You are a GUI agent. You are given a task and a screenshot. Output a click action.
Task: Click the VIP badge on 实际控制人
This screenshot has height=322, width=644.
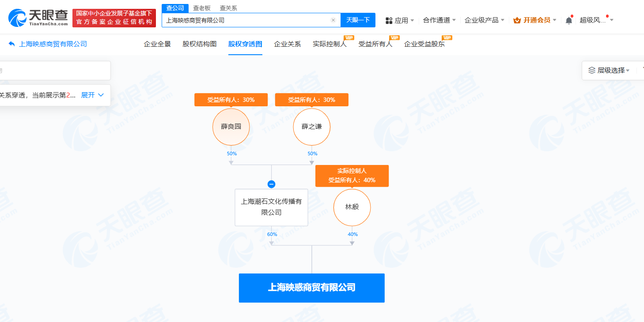tap(349, 38)
